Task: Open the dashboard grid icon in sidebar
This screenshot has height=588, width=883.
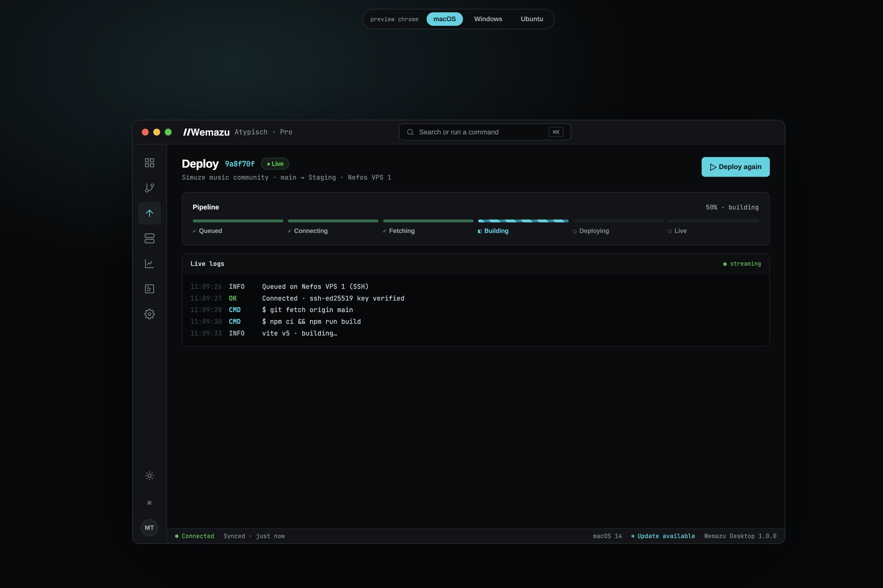Action: point(149,163)
